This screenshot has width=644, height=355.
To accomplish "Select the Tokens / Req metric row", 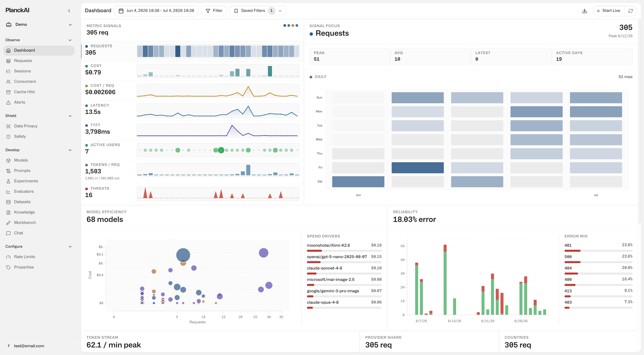I will point(192,172).
